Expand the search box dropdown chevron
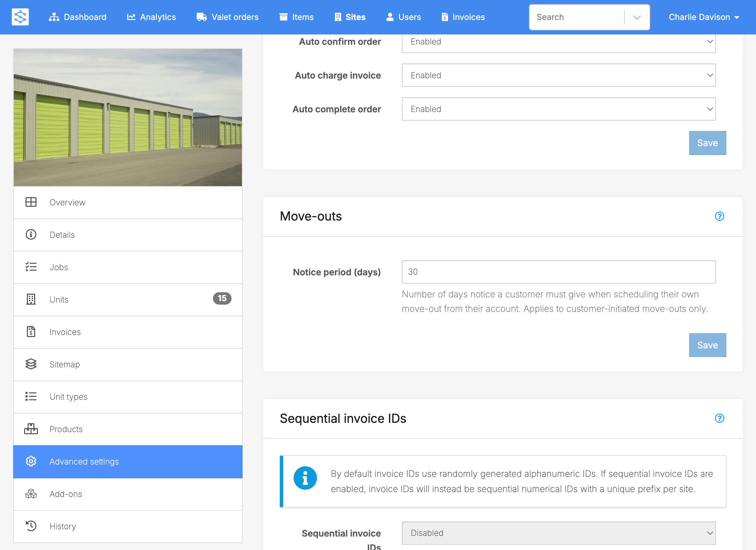 637,17
